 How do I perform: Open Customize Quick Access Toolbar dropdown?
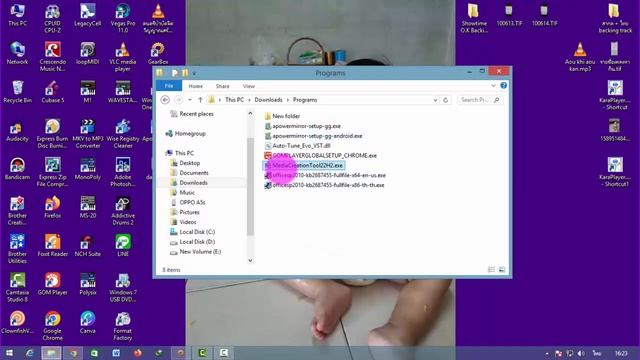194,73
